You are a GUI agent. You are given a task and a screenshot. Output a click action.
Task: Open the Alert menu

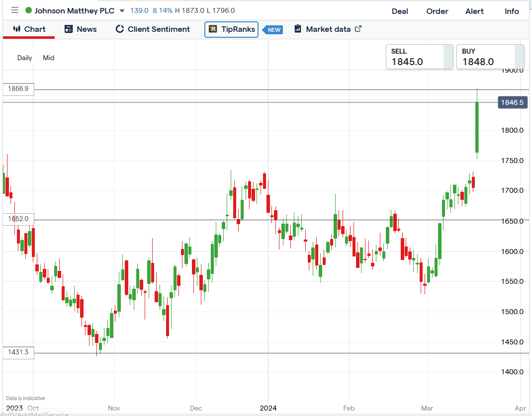474,11
